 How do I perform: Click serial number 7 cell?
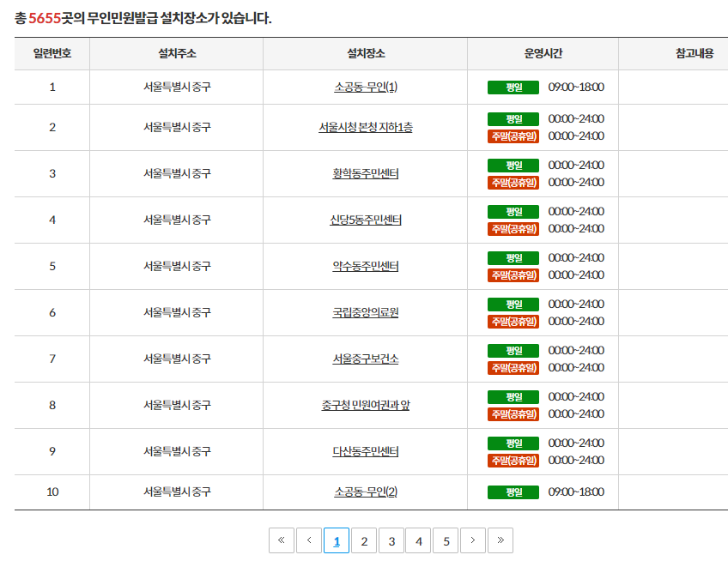(52, 359)
